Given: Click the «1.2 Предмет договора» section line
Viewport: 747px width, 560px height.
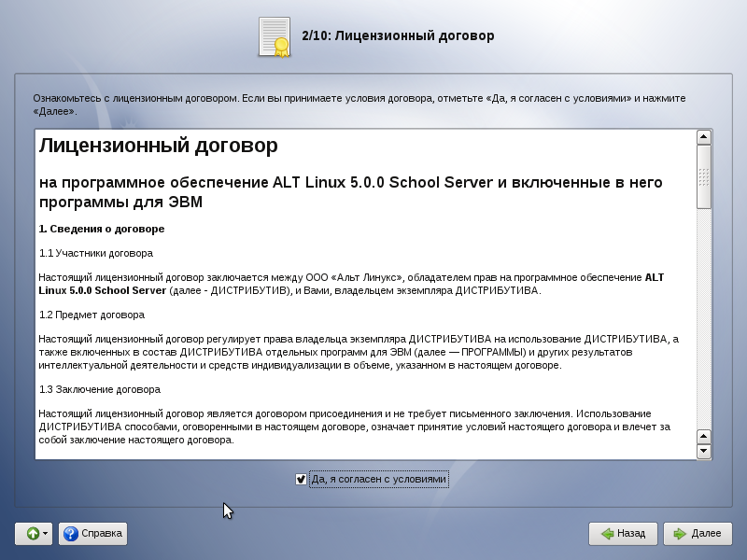Looking at the screenshot, I should click(x=92, y=315).
